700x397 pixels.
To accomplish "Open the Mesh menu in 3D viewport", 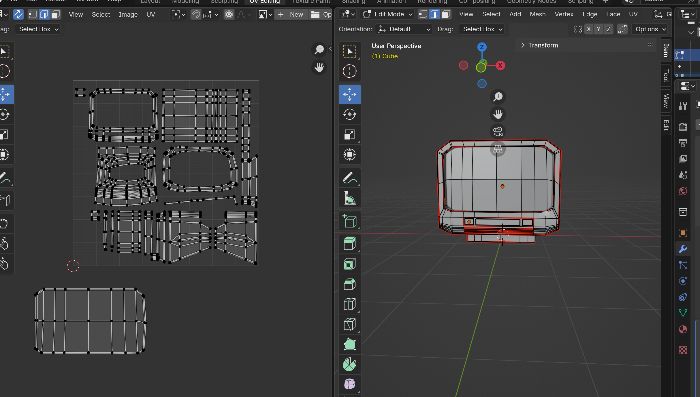I will click(537, 14).
